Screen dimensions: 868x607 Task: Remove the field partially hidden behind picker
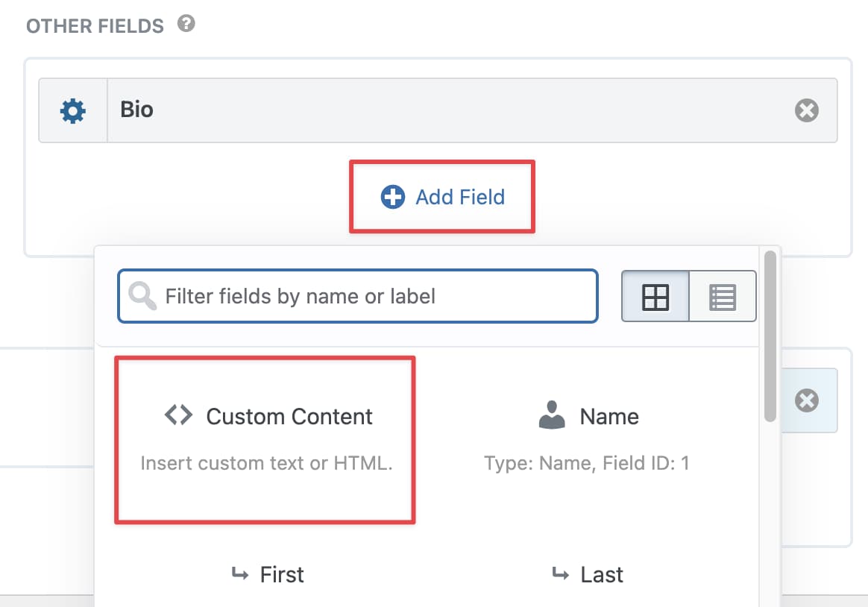806,400
